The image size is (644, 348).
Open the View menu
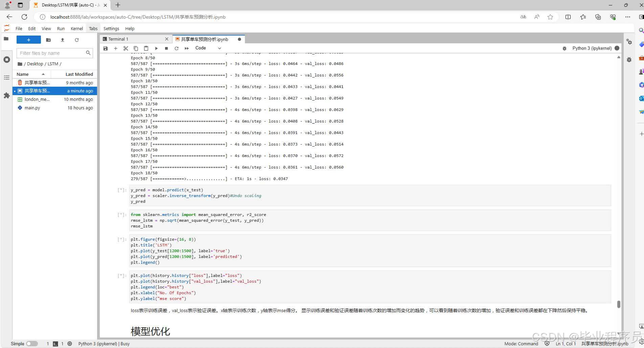46,28
